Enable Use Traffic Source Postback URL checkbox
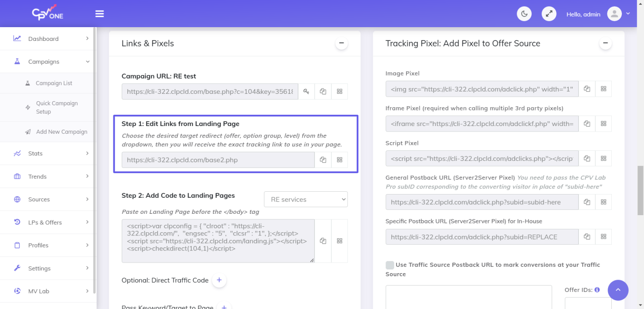This screenshot has height=309, width=644. click(390, 265)
